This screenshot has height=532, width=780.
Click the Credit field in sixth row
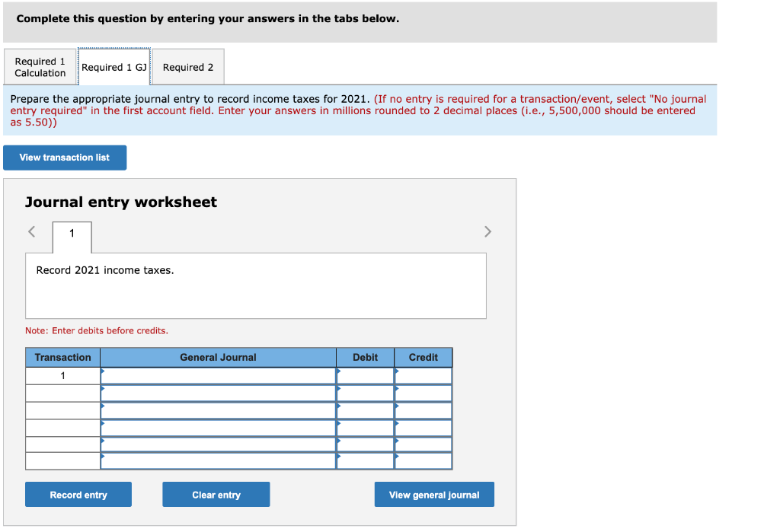click(424, 461)
